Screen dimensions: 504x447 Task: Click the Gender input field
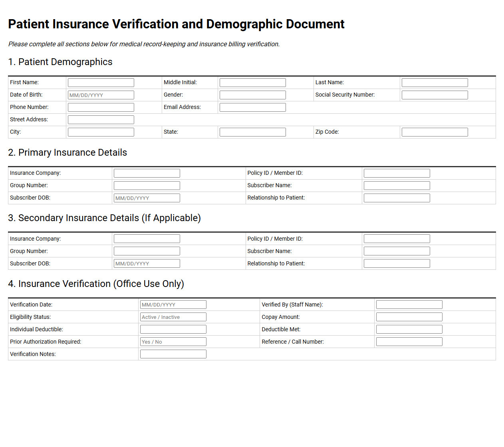[x=253, y=95]
